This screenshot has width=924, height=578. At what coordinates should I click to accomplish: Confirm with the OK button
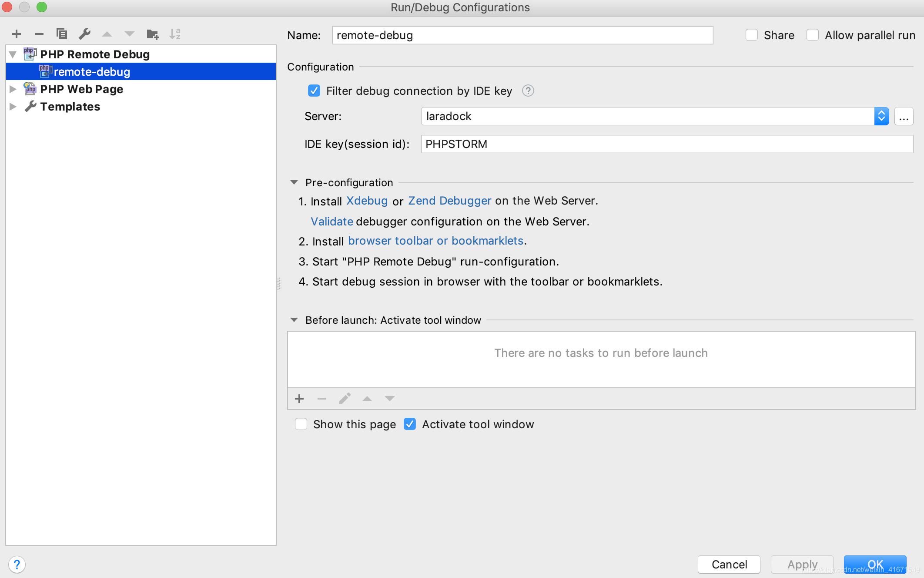[875, 565]
